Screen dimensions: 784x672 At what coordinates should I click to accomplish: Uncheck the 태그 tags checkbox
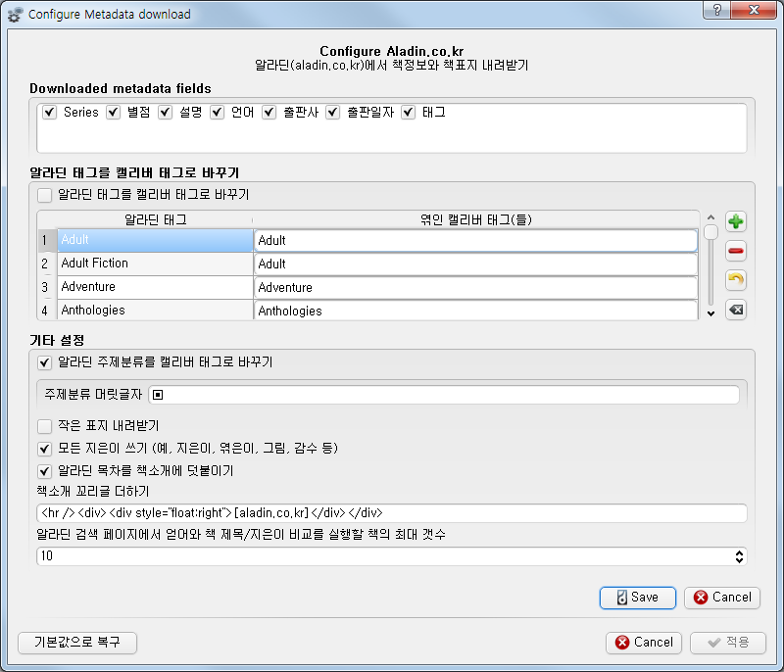pos(408,113)
